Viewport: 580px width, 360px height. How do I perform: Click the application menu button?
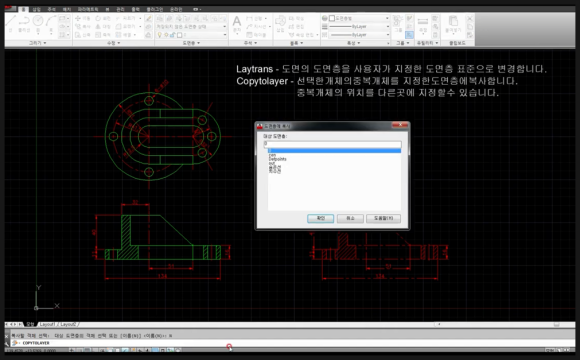[10, 8]
